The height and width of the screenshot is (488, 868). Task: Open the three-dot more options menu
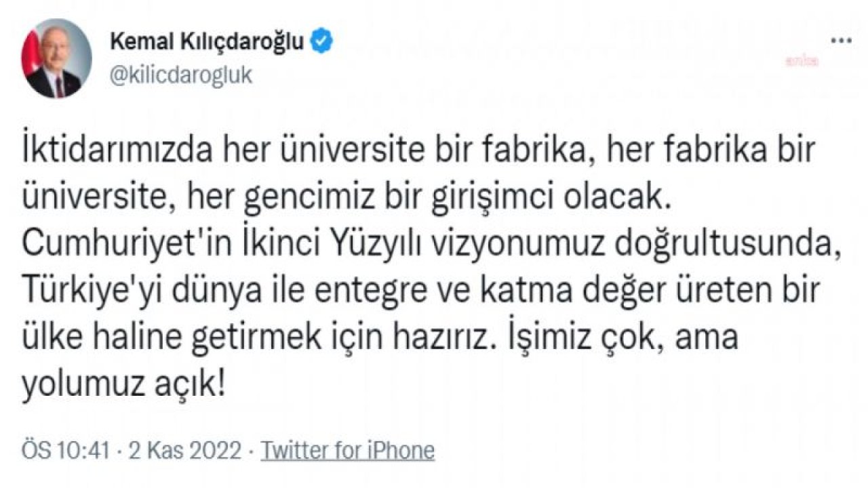[842, 40]
